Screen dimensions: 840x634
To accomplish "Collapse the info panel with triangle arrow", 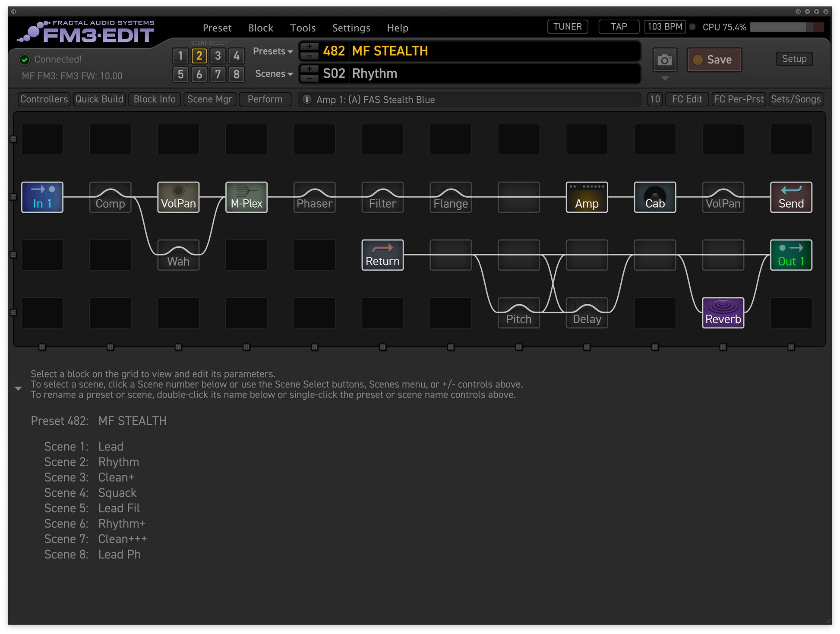I will point(18,388).
